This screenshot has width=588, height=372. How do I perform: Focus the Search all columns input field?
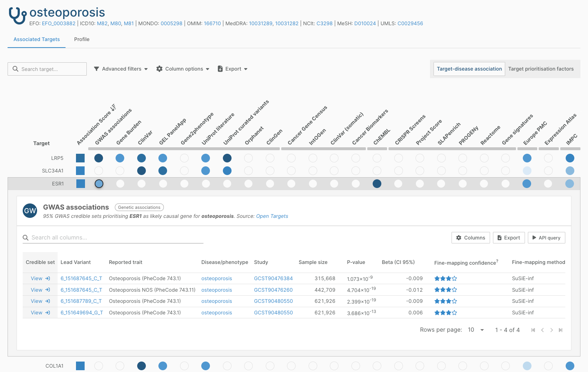(x=113, y=238)
